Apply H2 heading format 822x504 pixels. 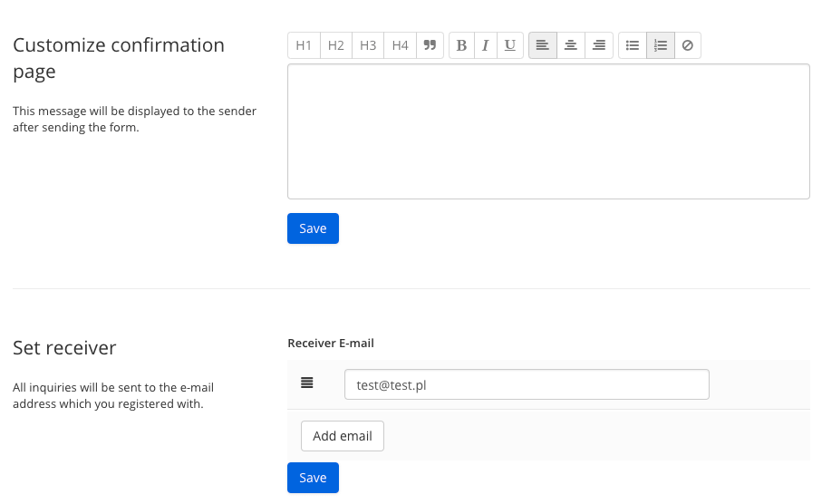(x=336, y=45)
